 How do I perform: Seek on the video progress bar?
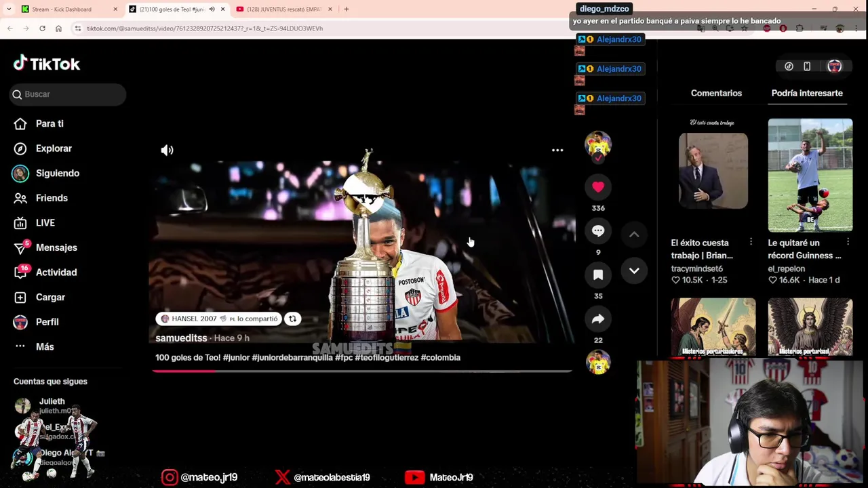[362, 371]
